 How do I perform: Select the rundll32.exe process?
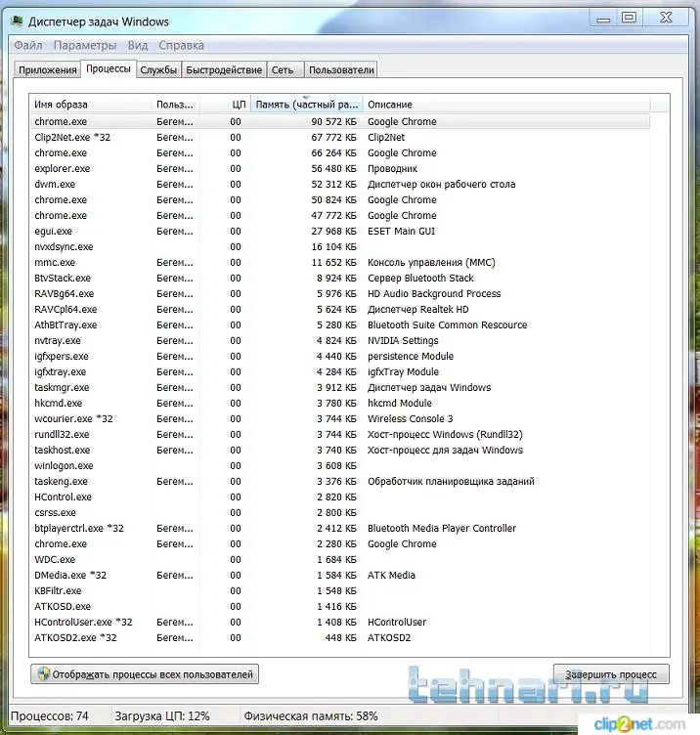[339, 435]
